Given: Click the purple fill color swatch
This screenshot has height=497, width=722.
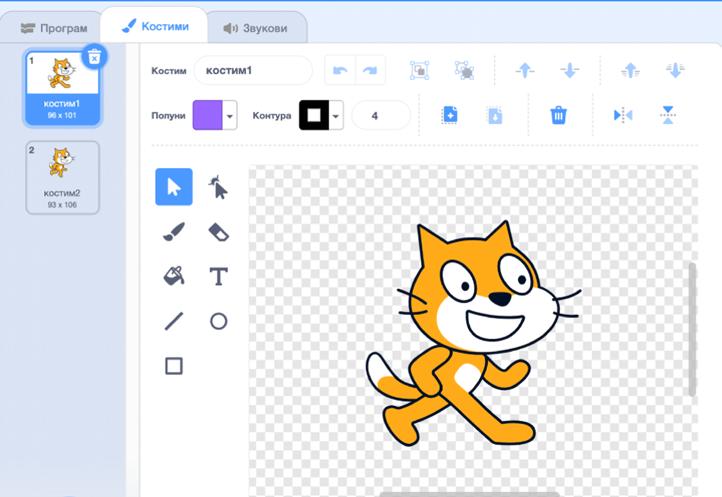Looking at the screenshot, I should [207, 115].
